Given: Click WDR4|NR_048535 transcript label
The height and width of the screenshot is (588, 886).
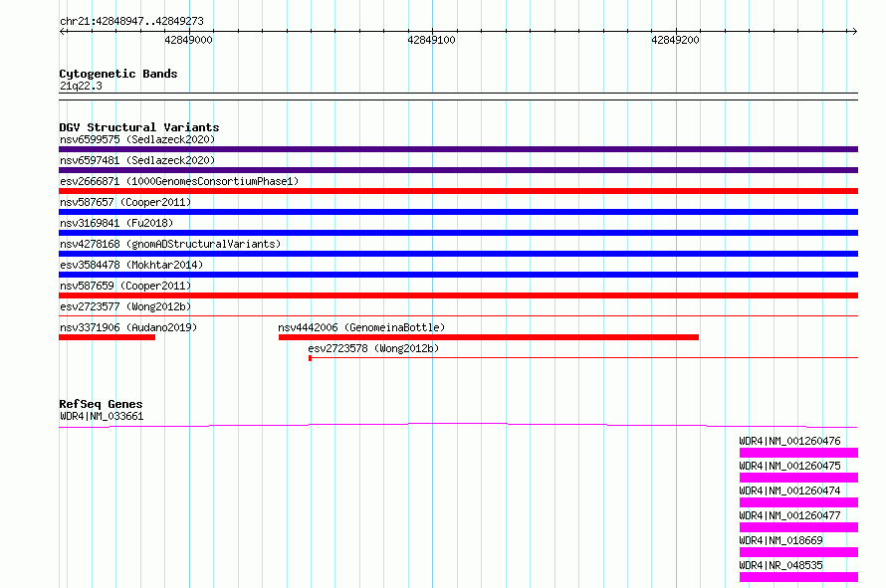Looking at the screenshot, I should [x=780, y=565].
